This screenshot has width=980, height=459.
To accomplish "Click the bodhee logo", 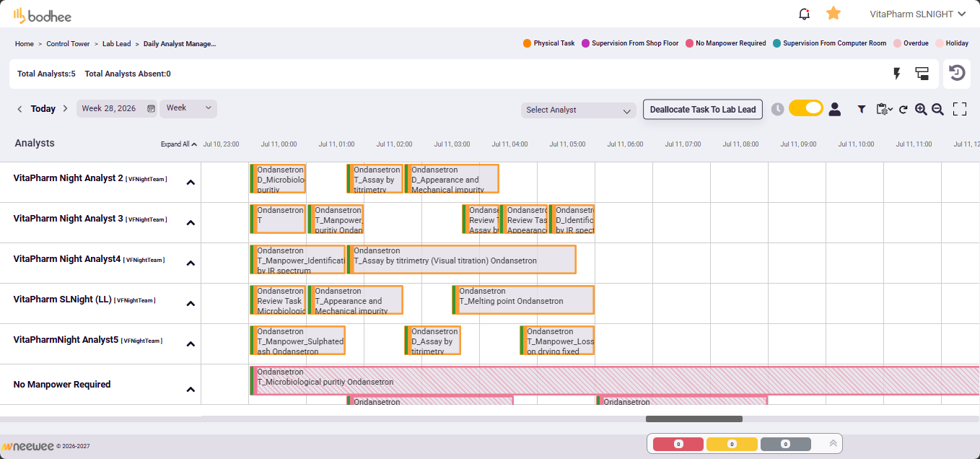I will tap(42, 14).
